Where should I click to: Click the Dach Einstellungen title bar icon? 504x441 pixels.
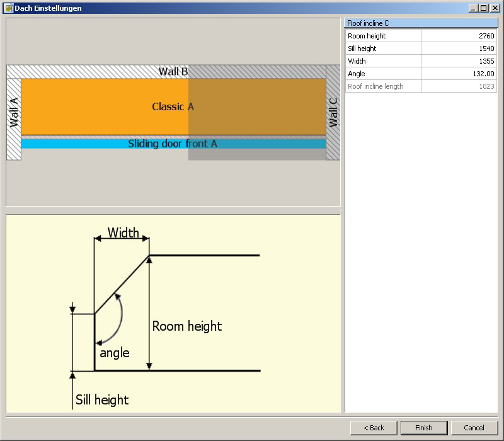(x=8, y=8)
